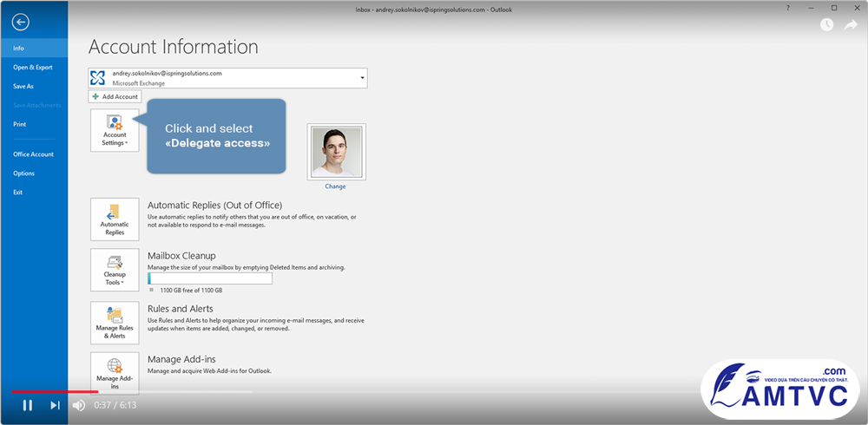Open Cleanup Tools button
Viewport: 868px width, 425px height.
point(115,270)
